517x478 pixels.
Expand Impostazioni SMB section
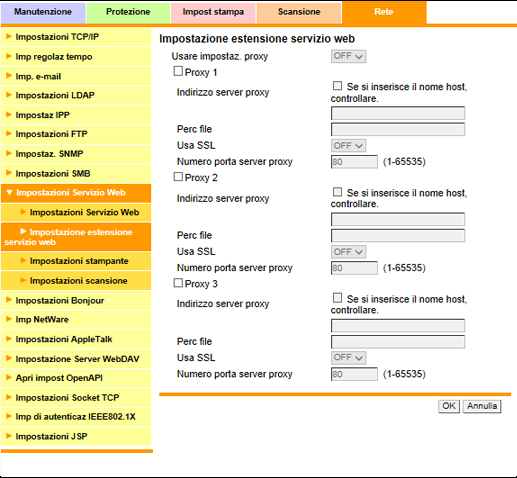76,174
